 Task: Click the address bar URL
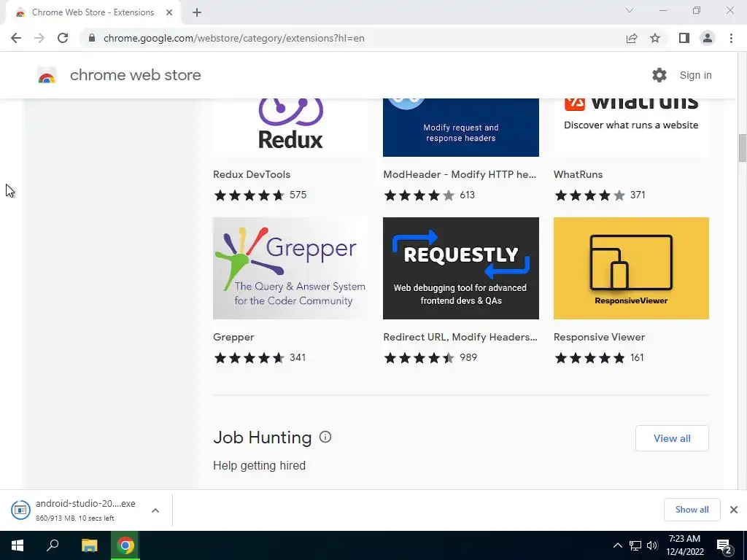click(234, 38)
